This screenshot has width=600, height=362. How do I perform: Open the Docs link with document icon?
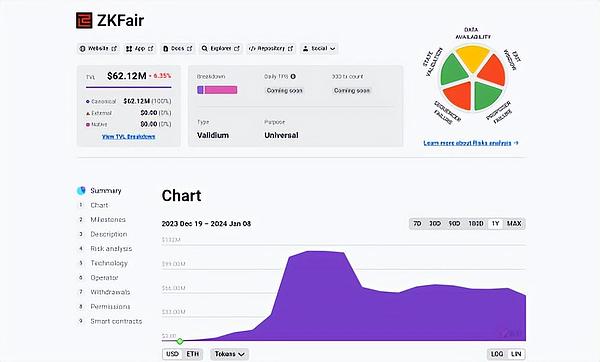(x=178, y=49)
